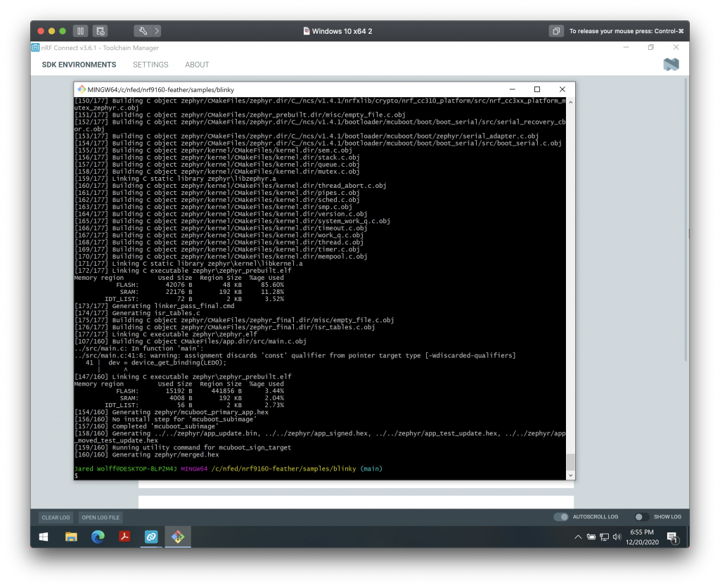This screenshot has height=588, width=720.
Task: Toggle the AUTOSCROLL LOG switch
Action: pyautogui.click(x=560, y=517)
